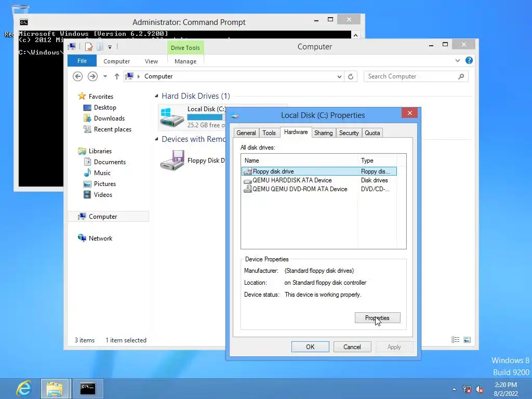The image size is (532, 399).
Task: Click the Properties button under Device Properties
Action: pyautogui.click(x=377, y=318)
